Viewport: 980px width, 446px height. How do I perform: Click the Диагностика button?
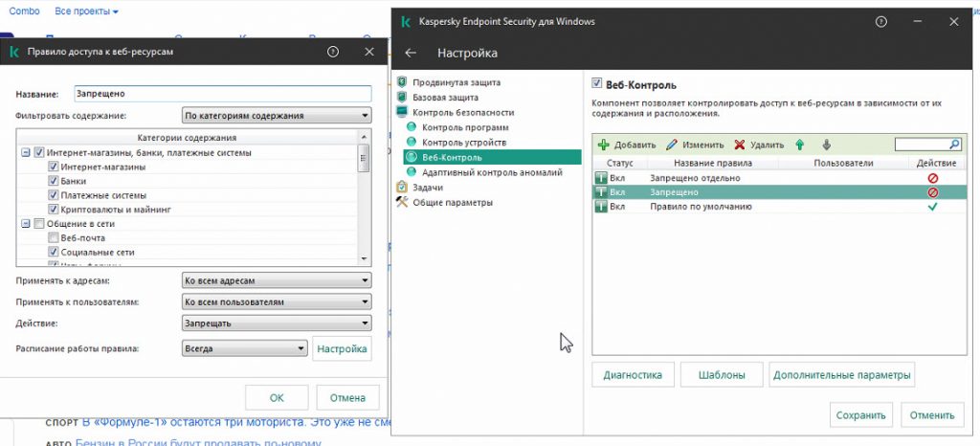point(633,375)
